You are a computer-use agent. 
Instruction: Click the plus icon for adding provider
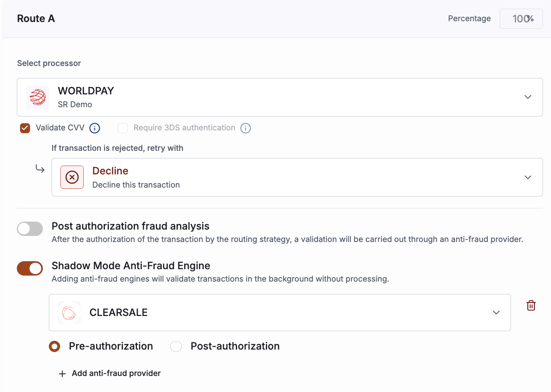[x=62, y=374]
